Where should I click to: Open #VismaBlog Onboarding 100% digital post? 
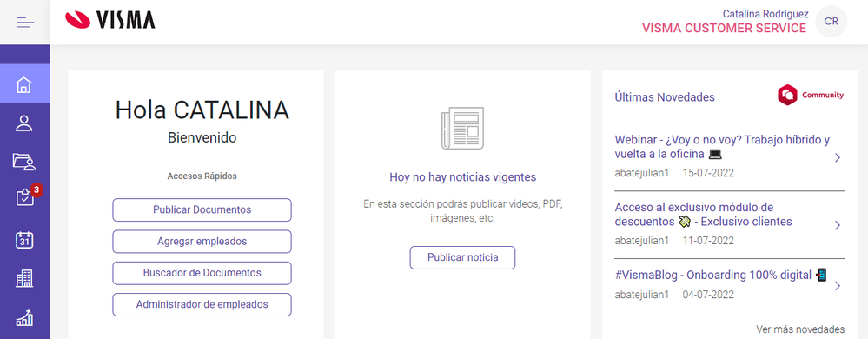pos(721,275)
